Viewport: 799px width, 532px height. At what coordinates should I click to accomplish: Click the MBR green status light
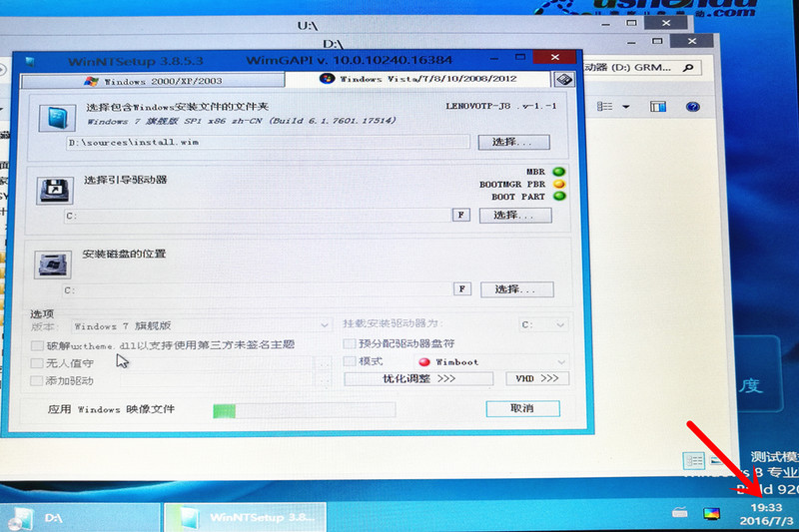559,172
